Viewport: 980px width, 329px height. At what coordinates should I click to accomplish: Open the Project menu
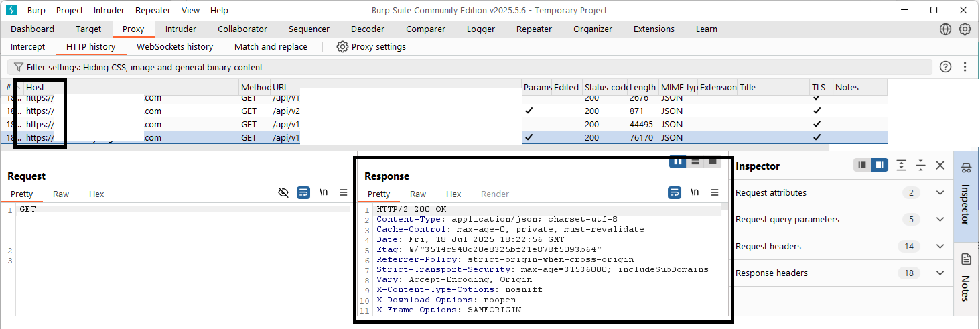point(70,10)
